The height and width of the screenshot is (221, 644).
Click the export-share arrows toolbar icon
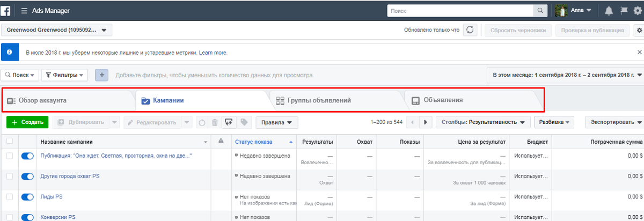(x=228, y=122)
